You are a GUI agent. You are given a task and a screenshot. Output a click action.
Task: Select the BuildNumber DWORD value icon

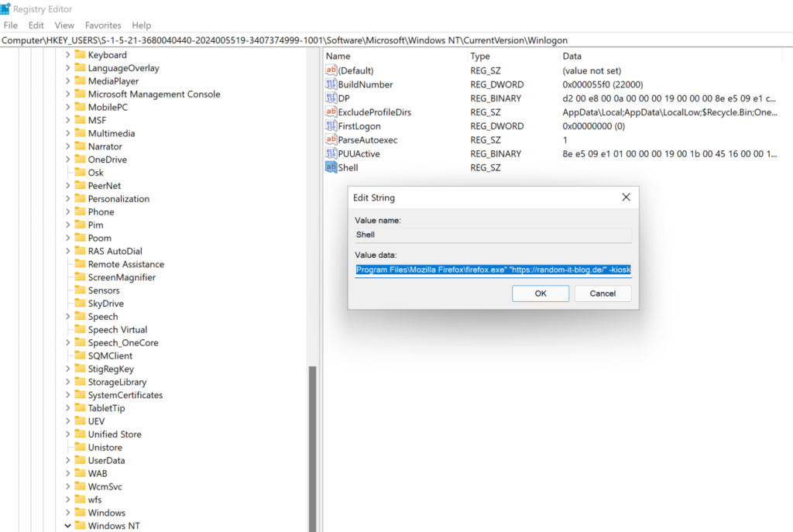pos(331,84)
